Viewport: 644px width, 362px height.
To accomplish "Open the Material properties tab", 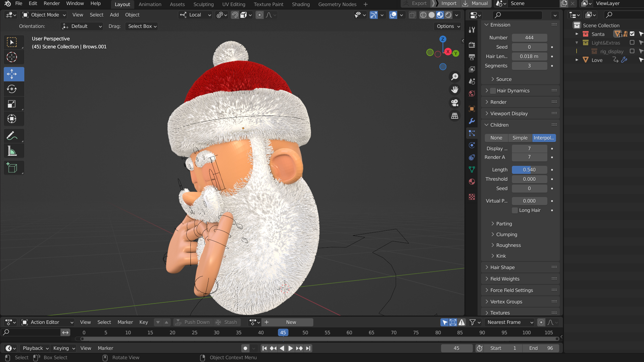I will point(472,182).
